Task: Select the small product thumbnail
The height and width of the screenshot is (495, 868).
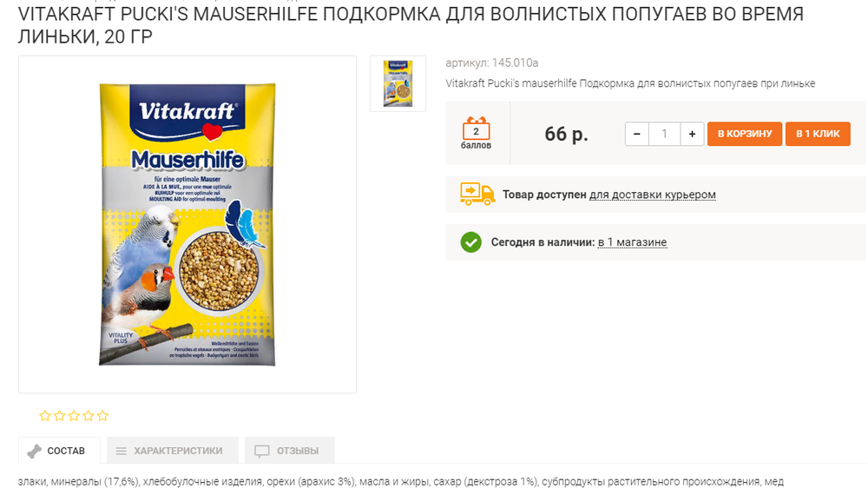Action: click(398, 83)
